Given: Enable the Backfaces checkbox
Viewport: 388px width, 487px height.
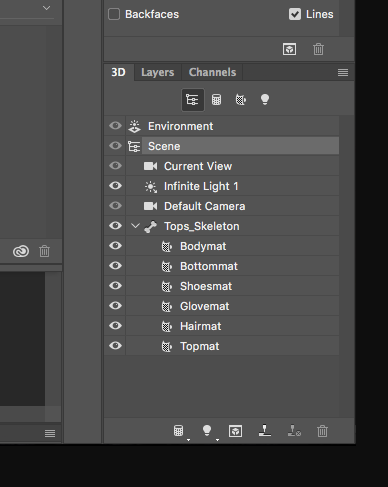Looking at the screenshot, I should tap(114, 14).
